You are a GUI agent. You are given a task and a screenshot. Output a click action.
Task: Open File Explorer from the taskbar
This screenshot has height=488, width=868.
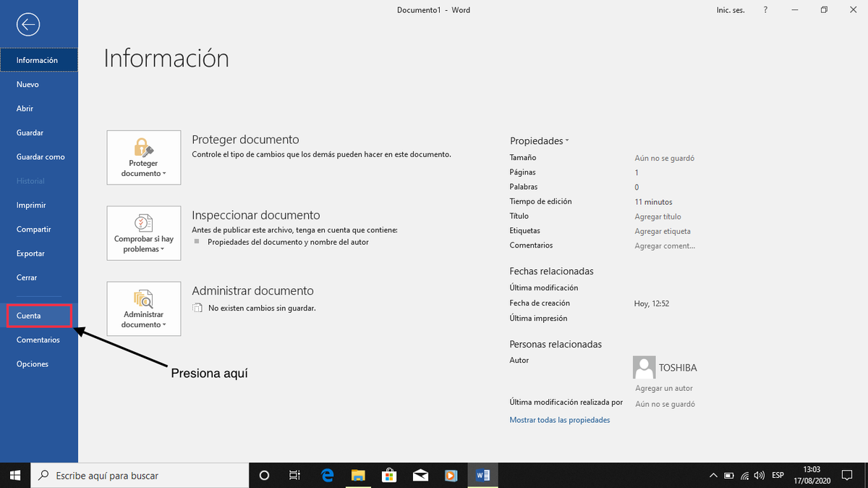[358, 475]
